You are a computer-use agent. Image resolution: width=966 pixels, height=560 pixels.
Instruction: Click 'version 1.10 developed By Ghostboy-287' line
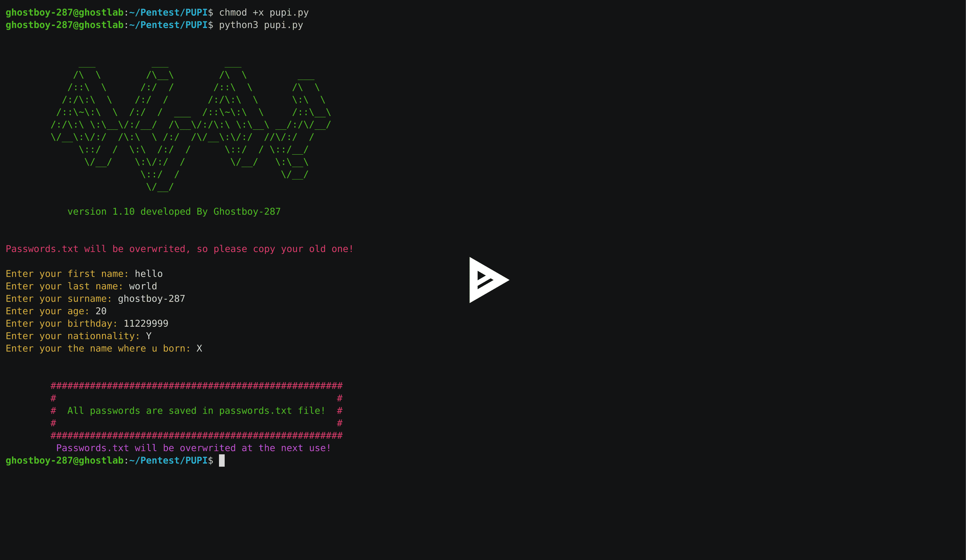point(174,212)
